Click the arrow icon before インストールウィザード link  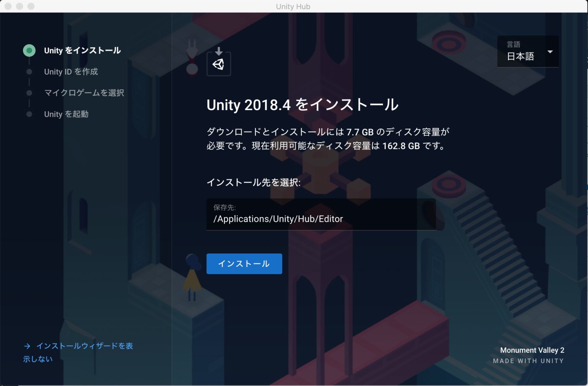pos(27,346)
